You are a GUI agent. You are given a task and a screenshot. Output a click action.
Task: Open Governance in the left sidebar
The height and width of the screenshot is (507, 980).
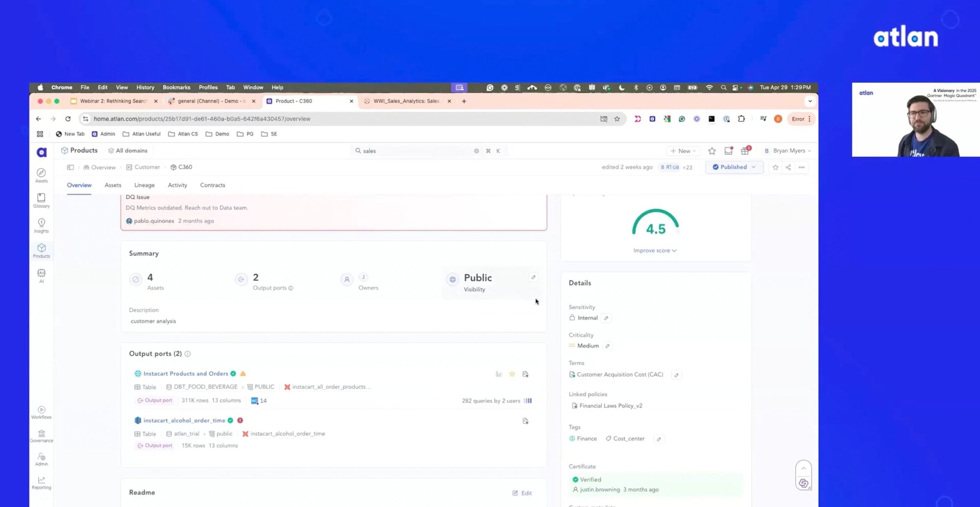(x=42, y=436)
